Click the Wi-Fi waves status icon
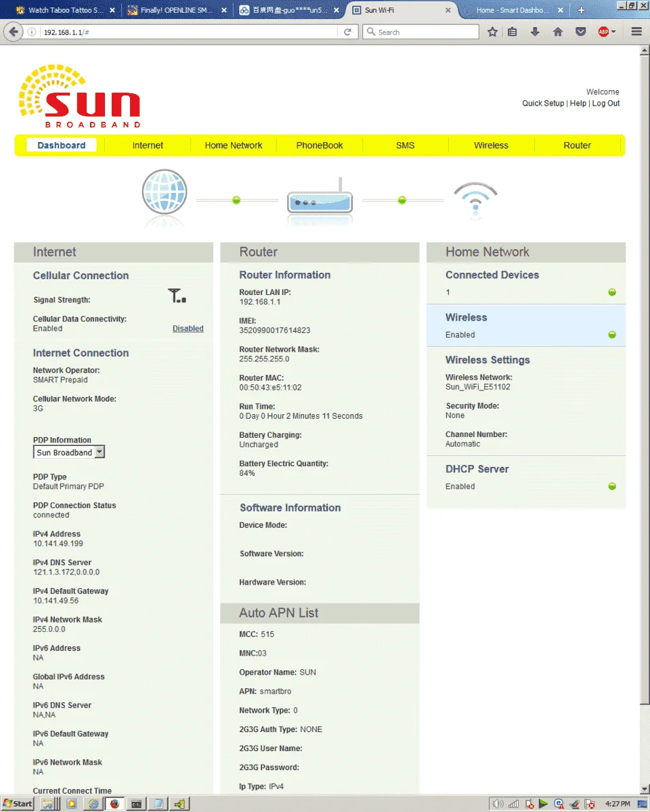Viewport: 650px width, 812px height. coord(475,199)
